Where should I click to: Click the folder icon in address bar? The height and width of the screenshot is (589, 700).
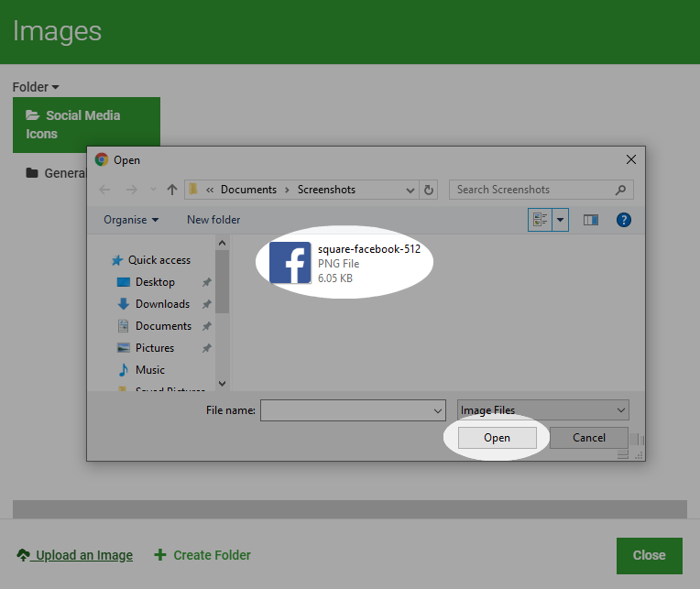tap(193, 190)
